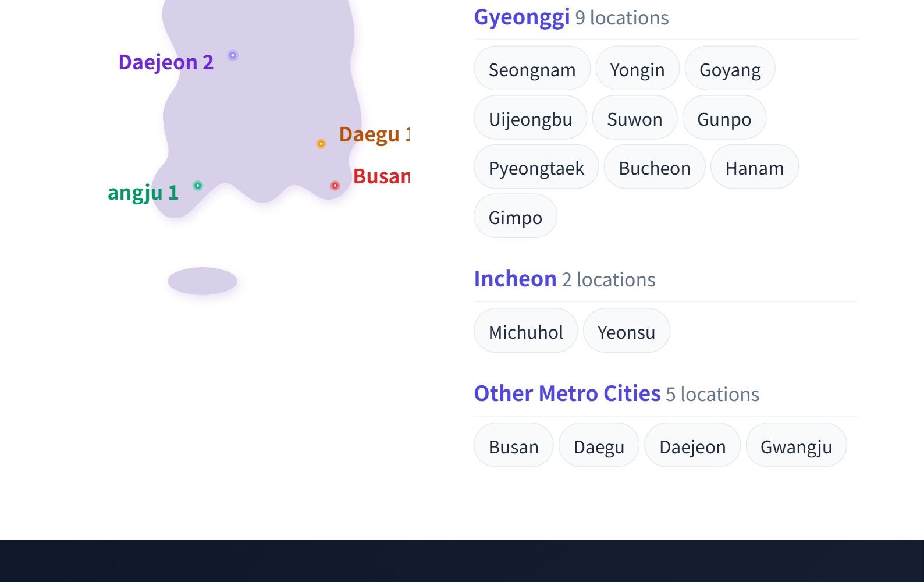
Task: Choose the Gimpo location chip
Action: point(515,217)
